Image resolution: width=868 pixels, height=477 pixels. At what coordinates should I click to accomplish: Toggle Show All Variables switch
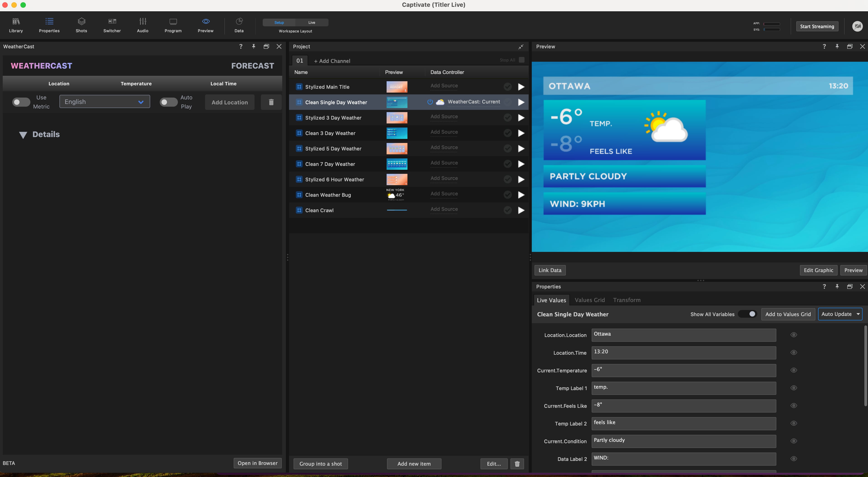748,314
